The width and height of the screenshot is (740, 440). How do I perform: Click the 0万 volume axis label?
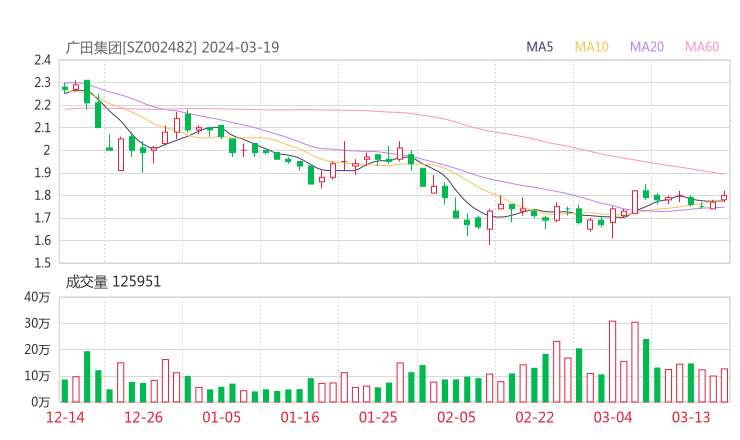(41, 402)
